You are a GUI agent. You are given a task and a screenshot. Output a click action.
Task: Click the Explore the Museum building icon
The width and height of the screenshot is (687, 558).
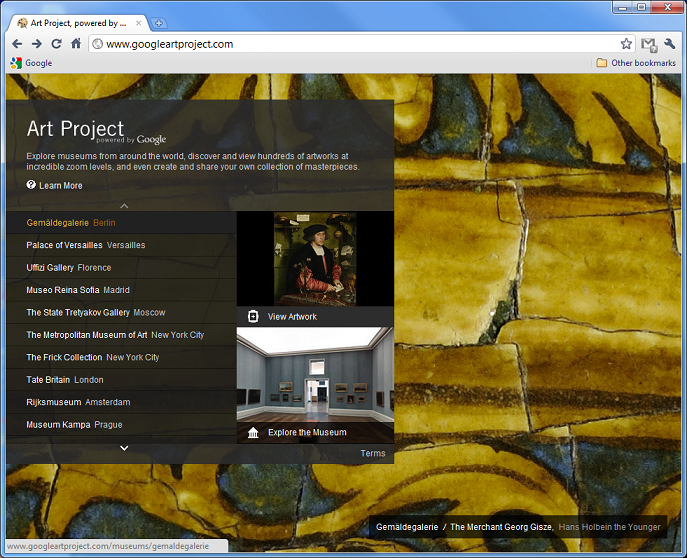253,433
